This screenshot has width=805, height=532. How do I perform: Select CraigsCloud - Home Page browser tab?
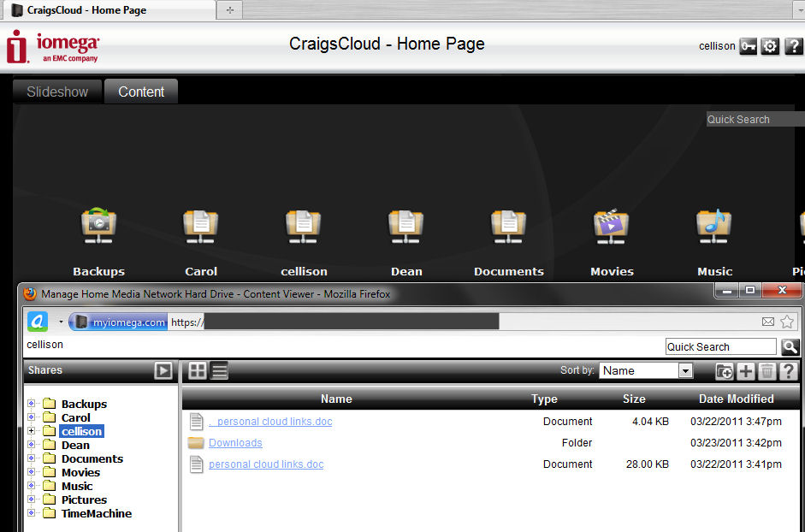pos(108,9)
